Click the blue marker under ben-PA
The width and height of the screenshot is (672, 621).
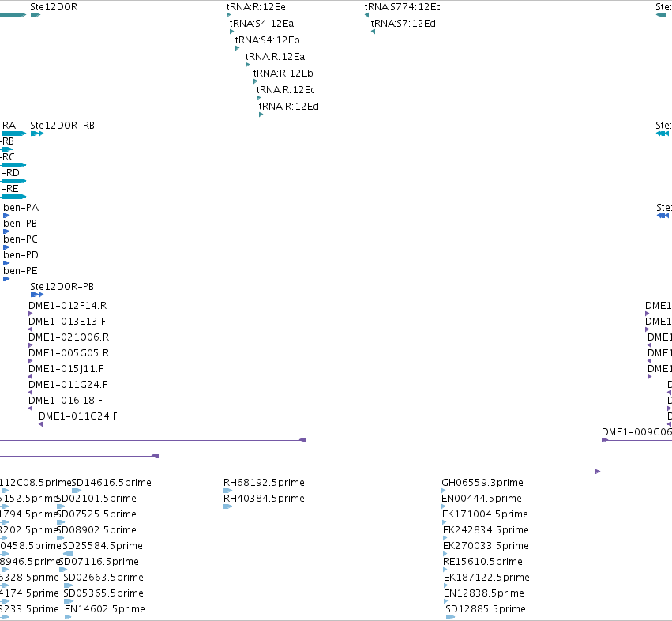pyautogui.click(x=6, y=216)
